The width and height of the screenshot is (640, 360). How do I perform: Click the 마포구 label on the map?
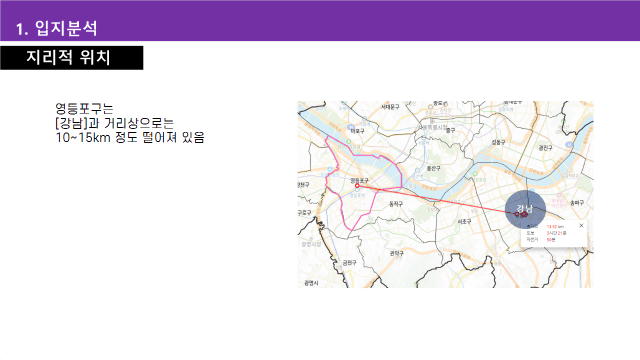(x=357, y=131)
